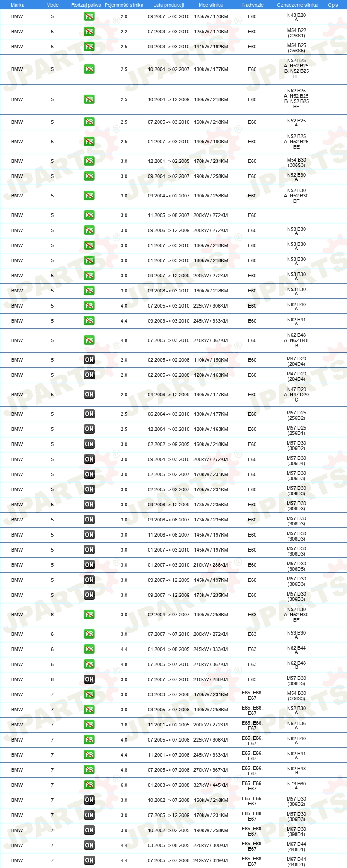Click the ON diesel icon in the 110kW / 150KM row
347x868 pixels.
click(89, 360)
